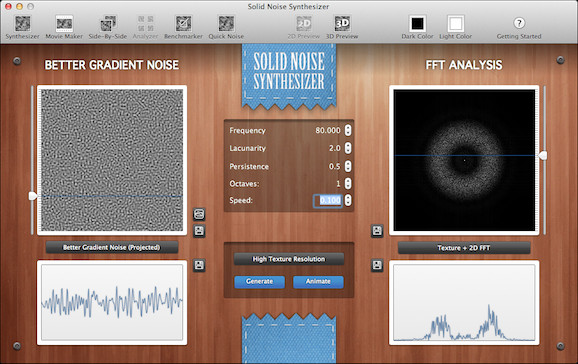Close the Solid Noise Synthesizer window
Image resolution: width=578 pixels, height=364 pixels.
[8, 6]
